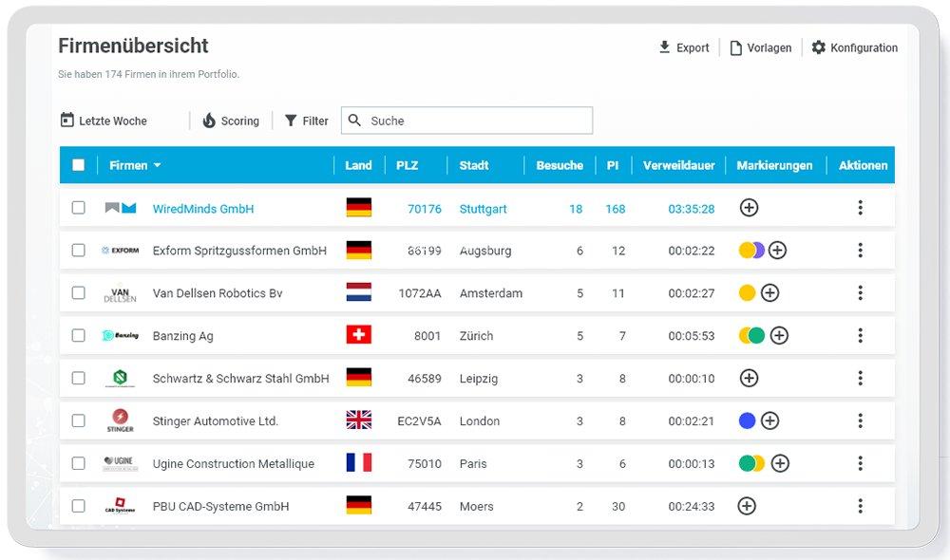Click the Export download icon

[x=665, y=47]
